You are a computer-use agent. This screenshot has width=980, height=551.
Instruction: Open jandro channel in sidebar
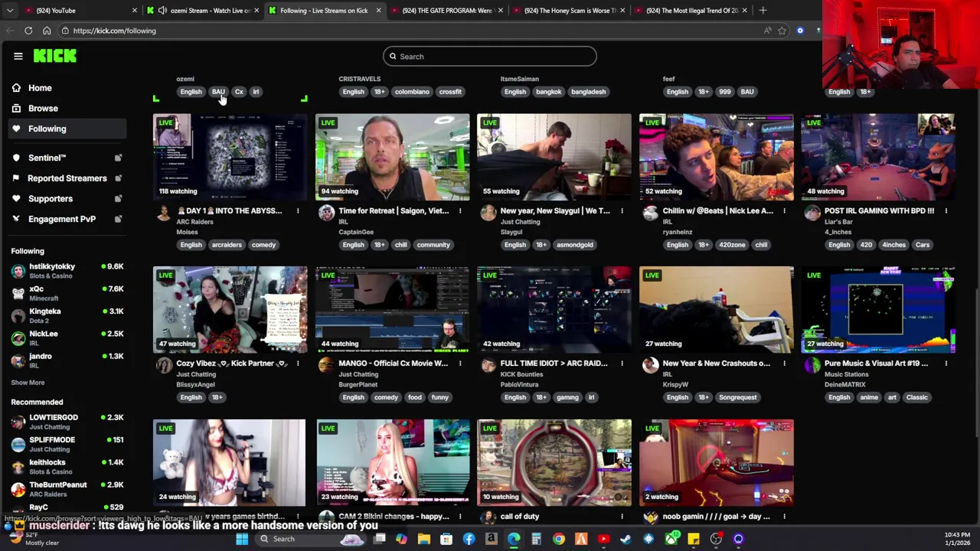[67, 360]
